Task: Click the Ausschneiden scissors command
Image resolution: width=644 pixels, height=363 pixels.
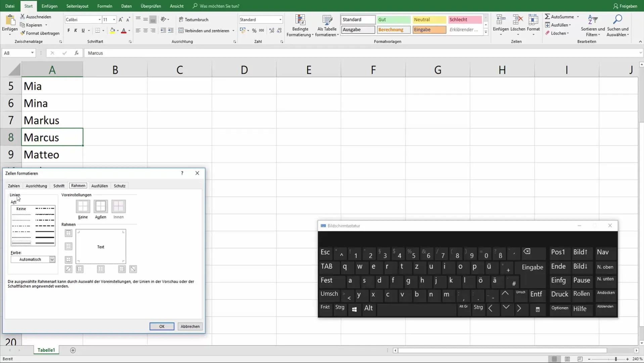Action: (x=36, y=16)
